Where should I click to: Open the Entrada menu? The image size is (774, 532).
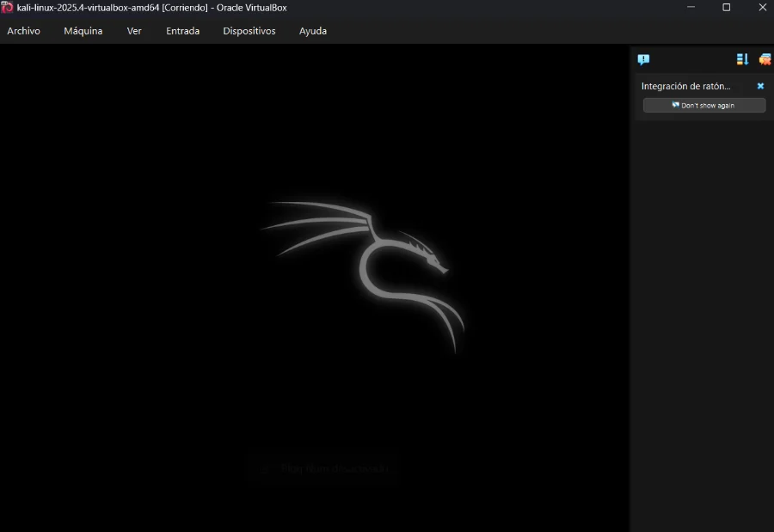(182, 31)
